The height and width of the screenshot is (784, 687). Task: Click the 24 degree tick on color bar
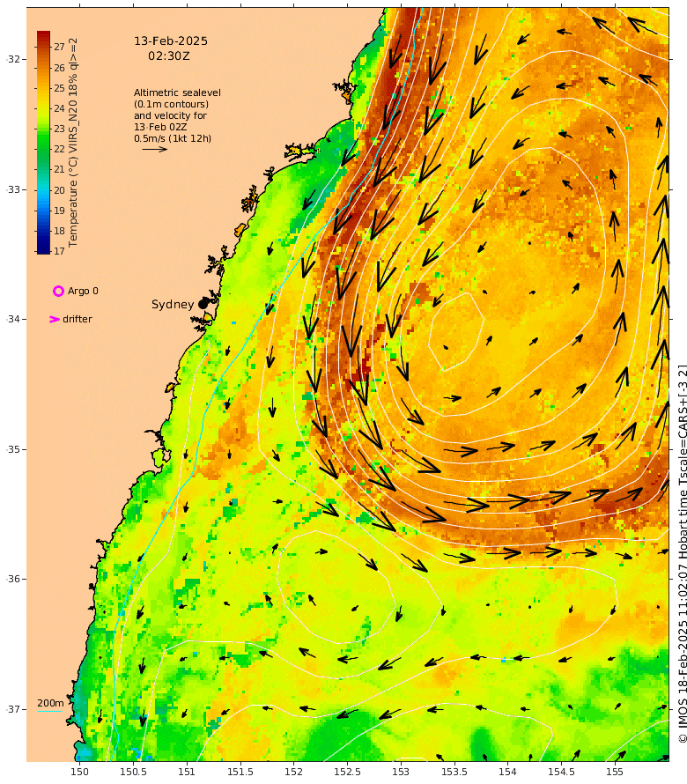(x=60, y=108)
